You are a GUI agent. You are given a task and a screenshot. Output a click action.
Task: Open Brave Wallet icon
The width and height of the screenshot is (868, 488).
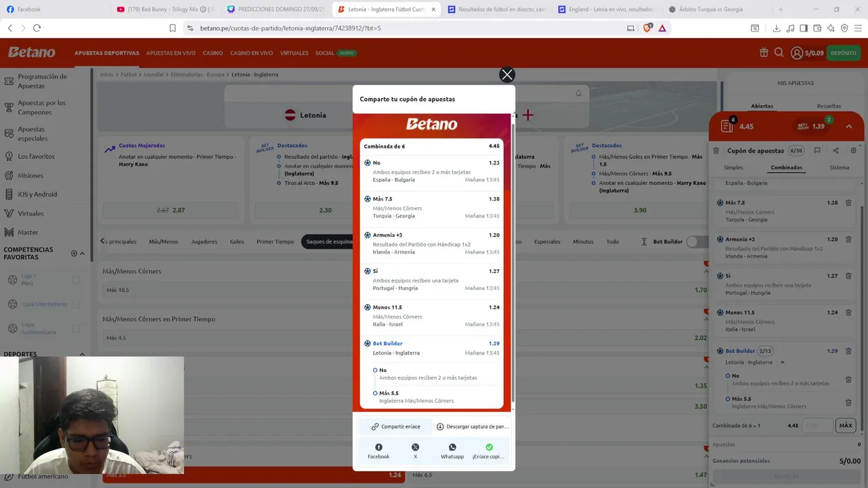click(x=817, y=28)
